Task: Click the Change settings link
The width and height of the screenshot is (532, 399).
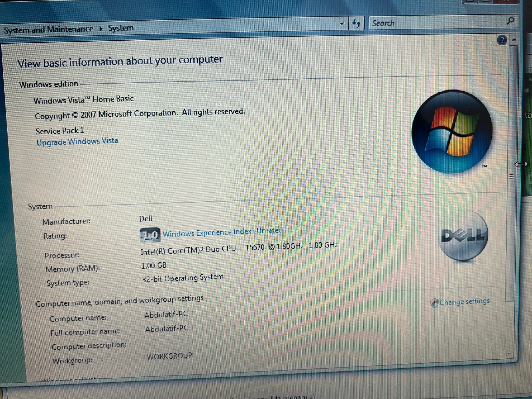Action: pyautogui.click(x=464, y=302)
